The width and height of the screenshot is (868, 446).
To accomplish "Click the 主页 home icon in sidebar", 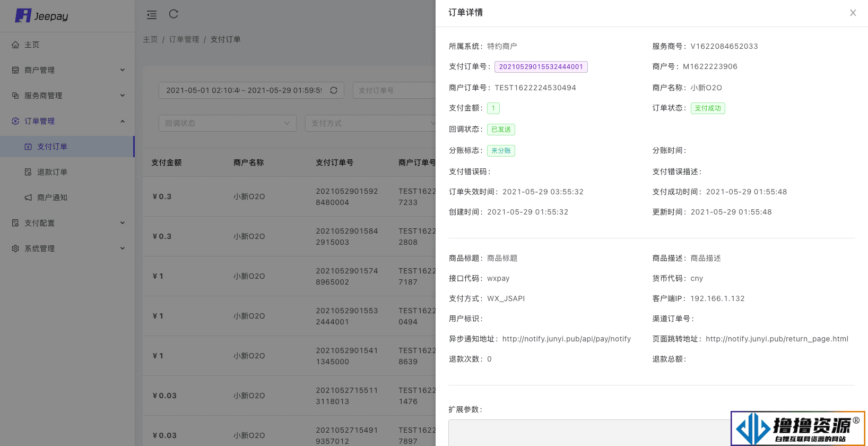I will [15, 45].
